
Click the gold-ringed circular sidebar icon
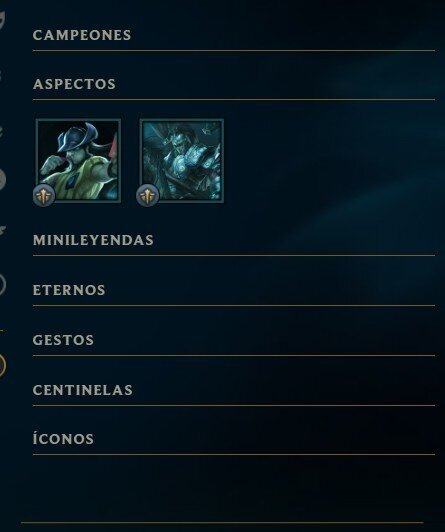tap(2, 365)
